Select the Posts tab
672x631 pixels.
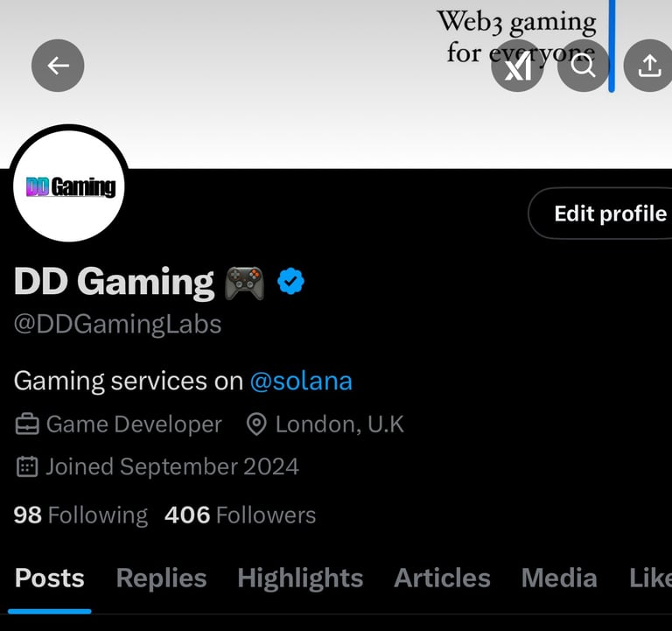pyautogui.click(x=49, y=578)
